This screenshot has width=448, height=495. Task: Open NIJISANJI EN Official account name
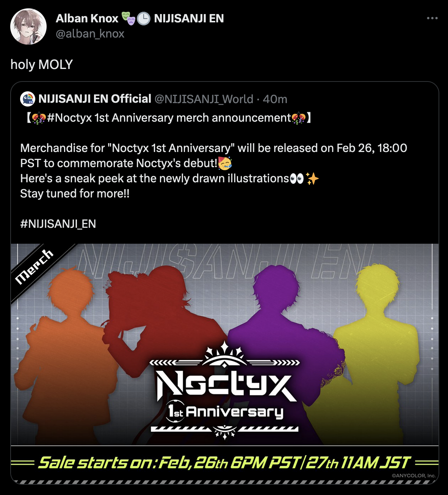95,99
